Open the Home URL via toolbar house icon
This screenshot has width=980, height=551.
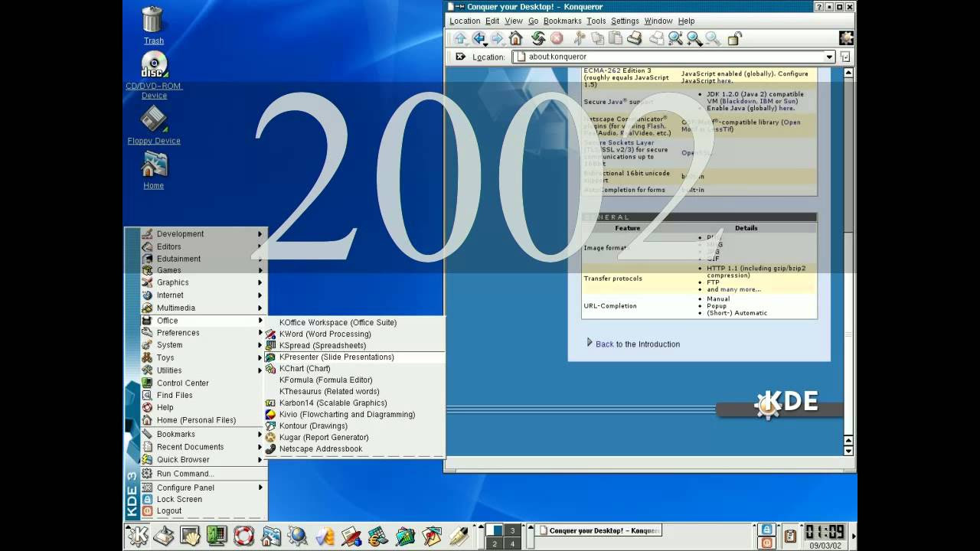pos(516,38)
